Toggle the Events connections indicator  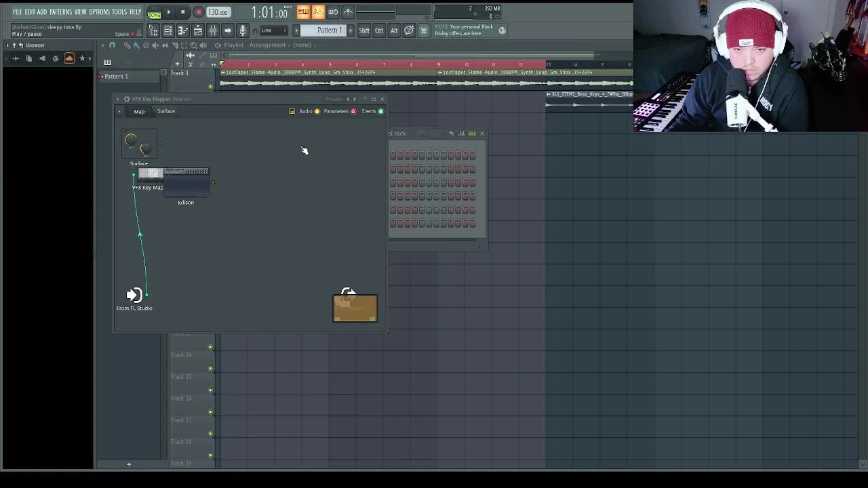[380, 111]
